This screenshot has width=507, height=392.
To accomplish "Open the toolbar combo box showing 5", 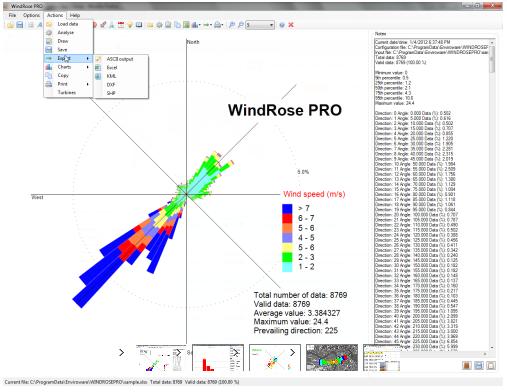I will (x=260, y=25).
